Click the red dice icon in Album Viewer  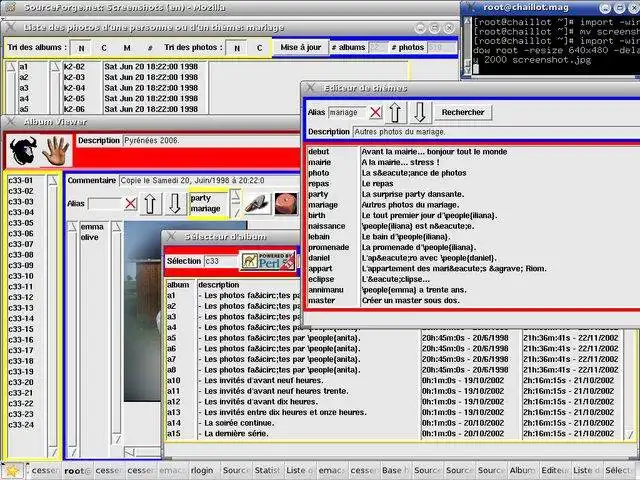(286, 204)
